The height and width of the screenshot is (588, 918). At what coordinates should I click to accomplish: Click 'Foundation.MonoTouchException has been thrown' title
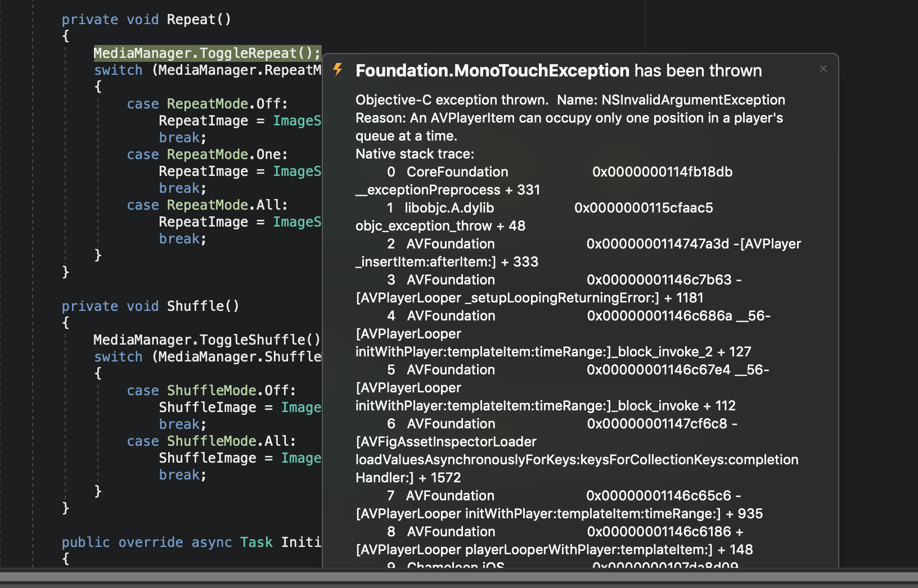click(x=559, y=70)
